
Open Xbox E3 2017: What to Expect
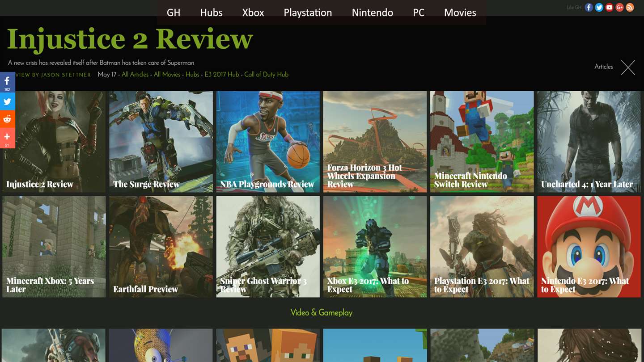(375, 247)
